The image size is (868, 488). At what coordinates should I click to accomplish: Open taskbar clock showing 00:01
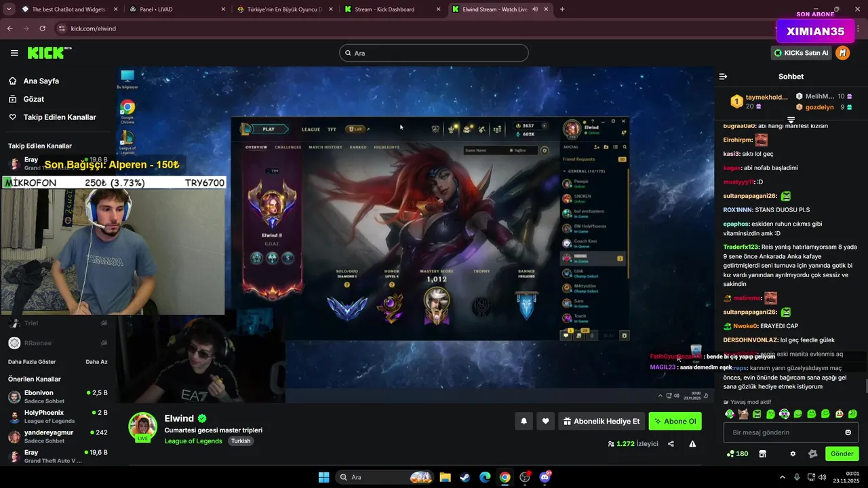[845, 477]
